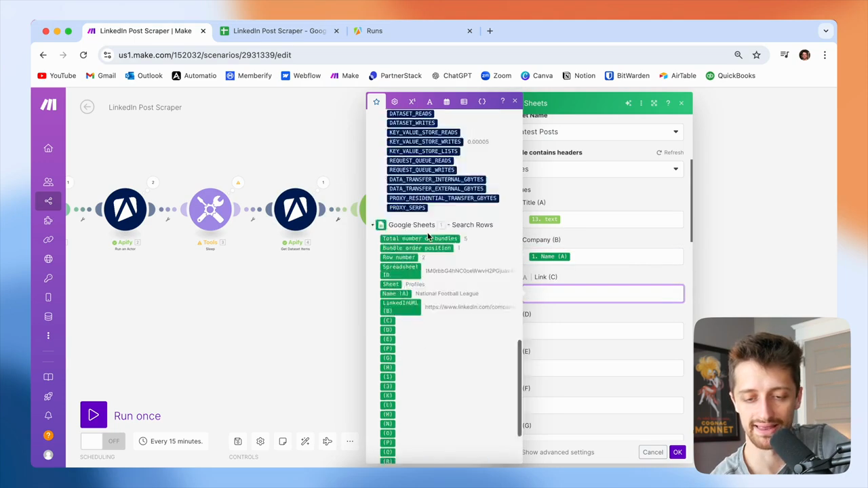Open Scenarios share icon in sidebar
The width and height of the screenshot is (868, 488).
pyautogui.click(x=48, y=201)
